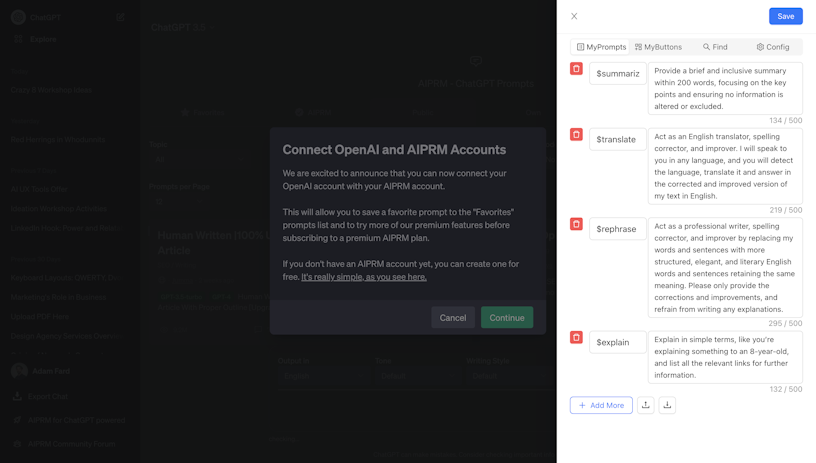Open the AI UX Tools Offer chat
Screen dimensions: 816x463
click(x=40, y=189)
